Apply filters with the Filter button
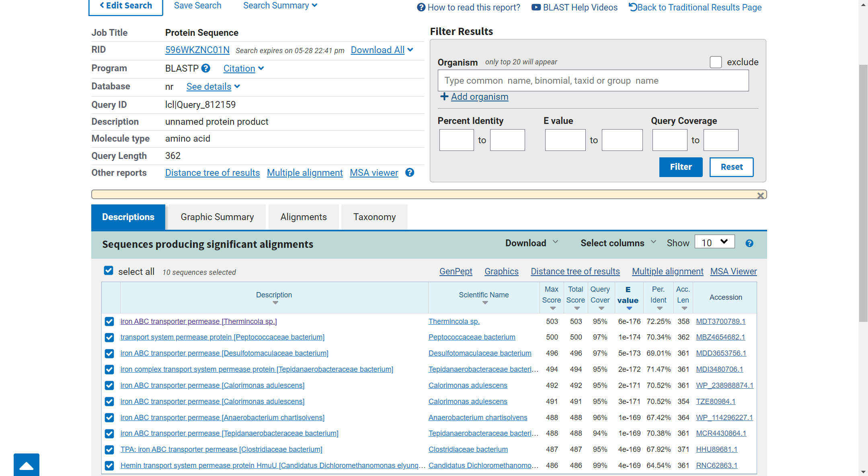Image resolution: width=868 pixels, height=476 pixels. [681, 167]
